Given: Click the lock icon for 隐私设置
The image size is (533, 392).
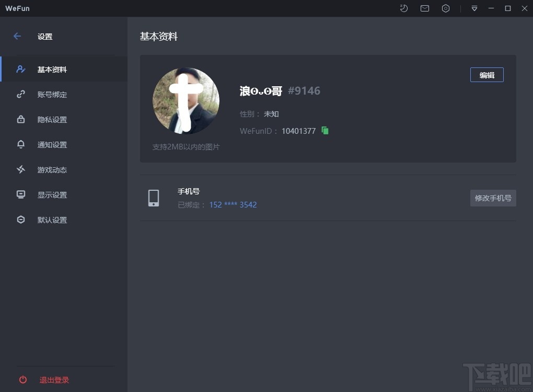Looking at the screenshot, I should [x=21, y=119].
